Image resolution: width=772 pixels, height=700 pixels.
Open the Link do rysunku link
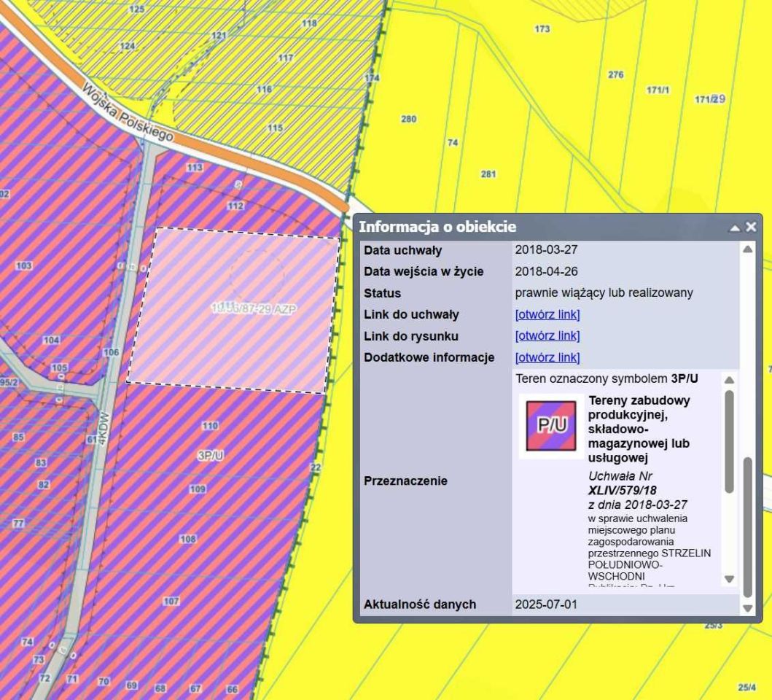[x=547, y=336]
